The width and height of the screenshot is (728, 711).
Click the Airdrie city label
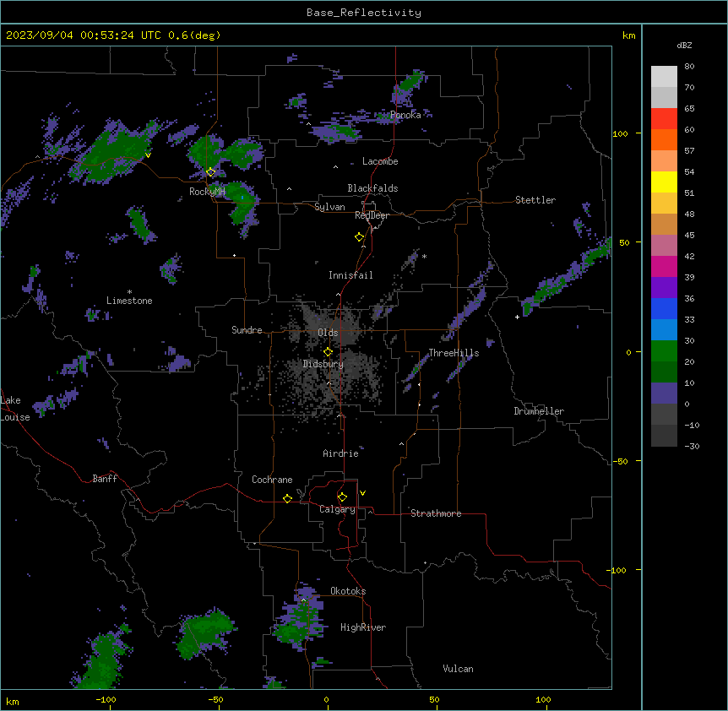(x=340, y=453)
